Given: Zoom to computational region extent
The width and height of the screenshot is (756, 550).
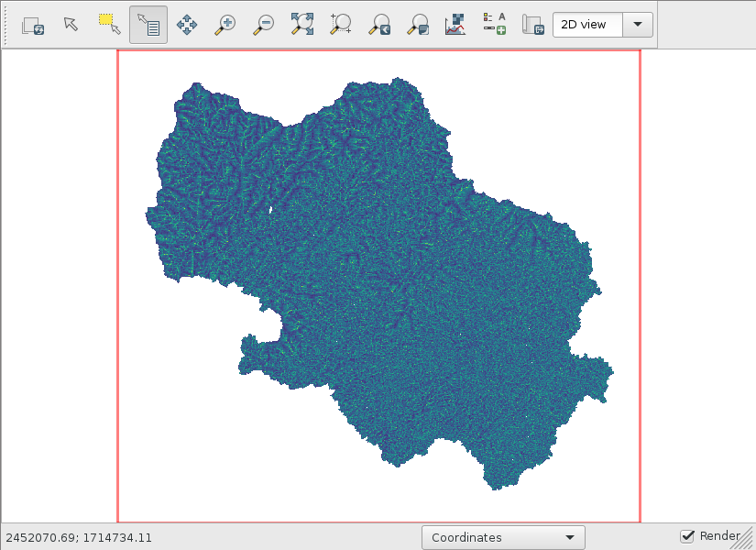Looking at the screenshot, I should [341, 25].
